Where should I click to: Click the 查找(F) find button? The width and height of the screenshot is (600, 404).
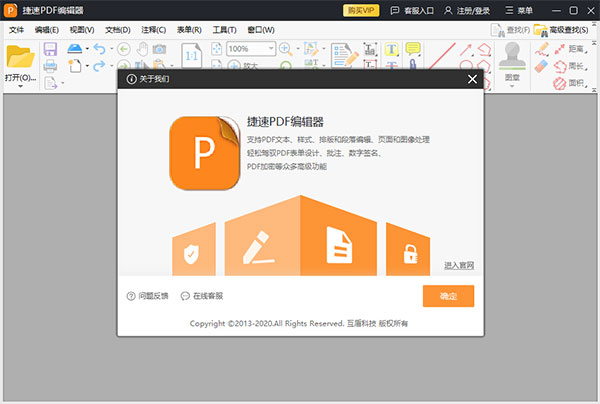(510, 30)
